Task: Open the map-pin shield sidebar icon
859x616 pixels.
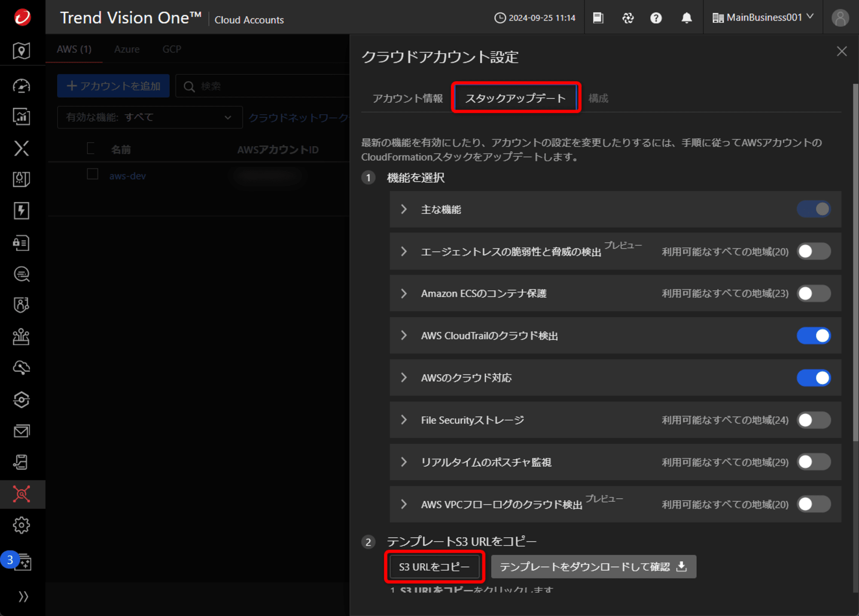Action: pyautogui.click(x=21, y=51)
